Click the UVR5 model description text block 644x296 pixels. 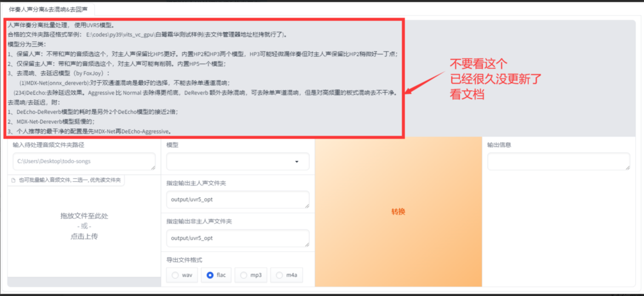click(203, 78)
